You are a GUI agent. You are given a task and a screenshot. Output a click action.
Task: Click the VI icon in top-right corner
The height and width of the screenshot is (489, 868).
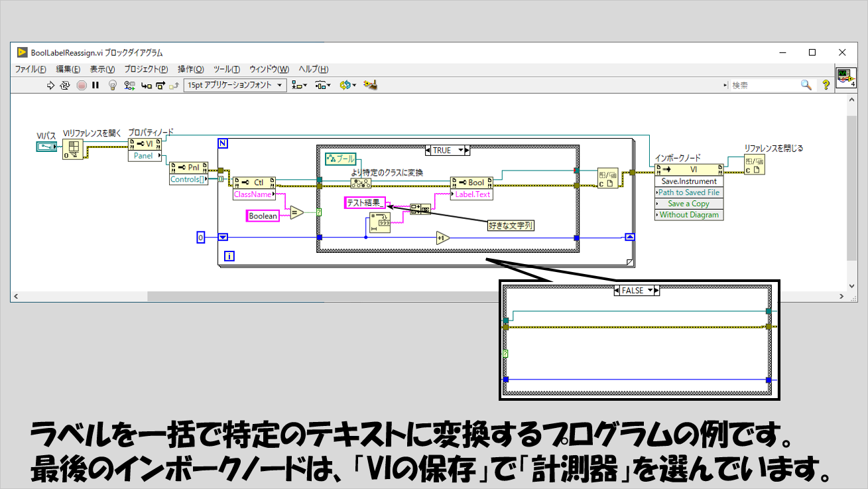click(x=844, y=76)
